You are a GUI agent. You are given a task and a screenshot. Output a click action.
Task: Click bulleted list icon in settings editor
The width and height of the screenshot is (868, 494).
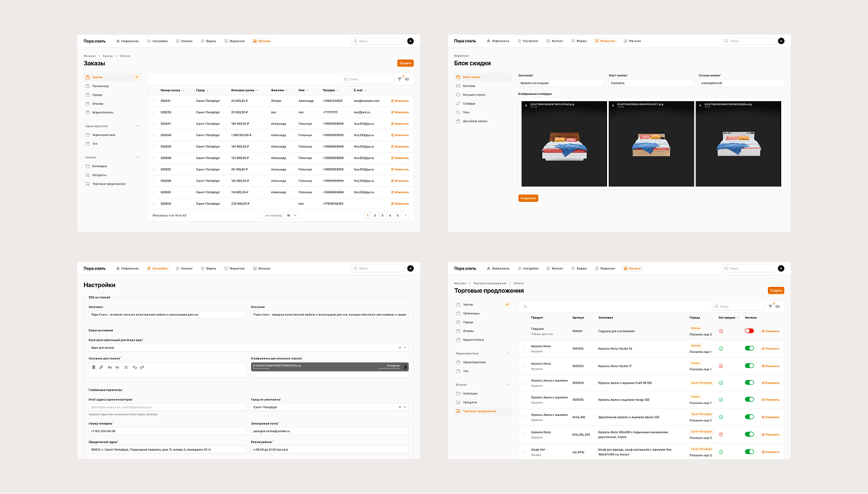tap(126, 367)
